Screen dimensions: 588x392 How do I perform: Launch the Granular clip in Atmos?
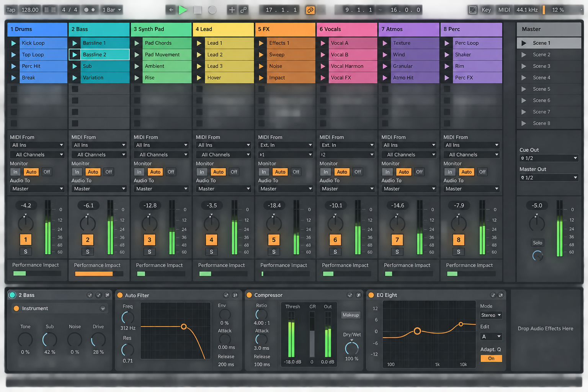pos(385,66)
